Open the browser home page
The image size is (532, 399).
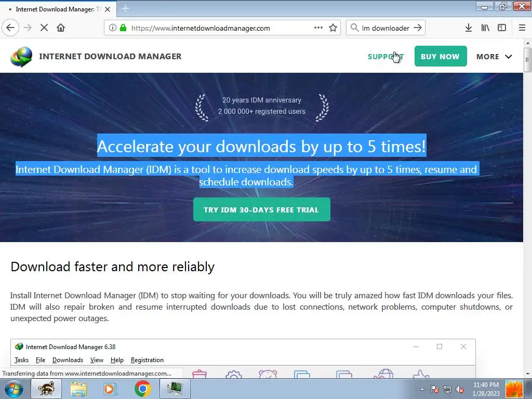pyautogui.click(x=61, y=28)
